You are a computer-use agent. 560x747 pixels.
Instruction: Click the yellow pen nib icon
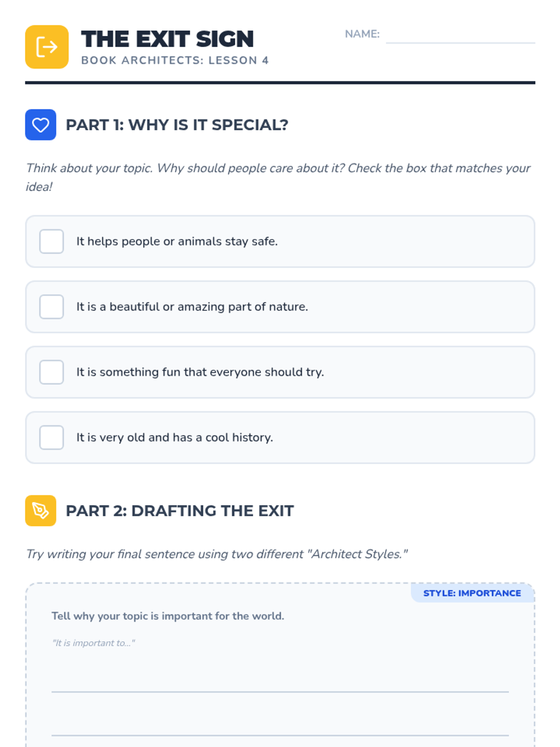point(41,510)
